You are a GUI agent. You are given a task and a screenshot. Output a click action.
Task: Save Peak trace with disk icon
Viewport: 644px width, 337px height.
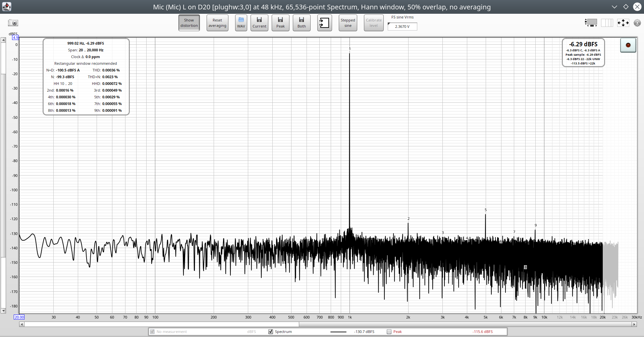click(x=280, y=23)
